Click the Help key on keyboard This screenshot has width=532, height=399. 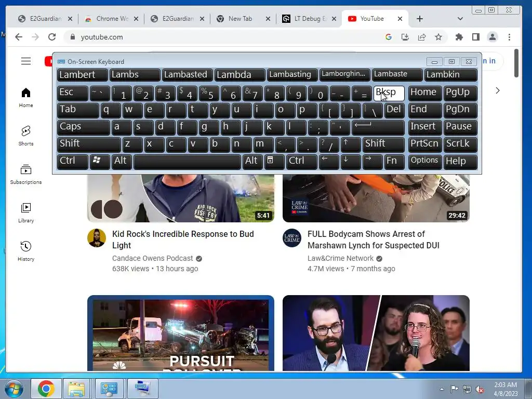(x=460, y=162)
